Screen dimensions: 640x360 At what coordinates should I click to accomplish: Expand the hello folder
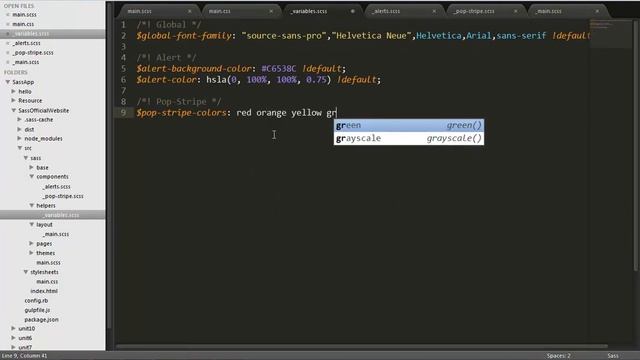pyautogui.click(x=13, y=91)
